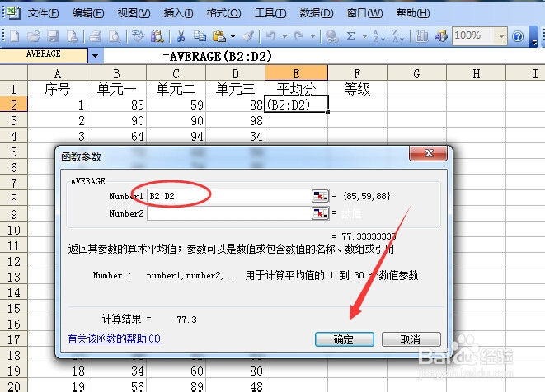The height and width of the screenshot is (392, 545).
Task: Open the 窗口(W) menu
Action: click(x=365, y=13)
